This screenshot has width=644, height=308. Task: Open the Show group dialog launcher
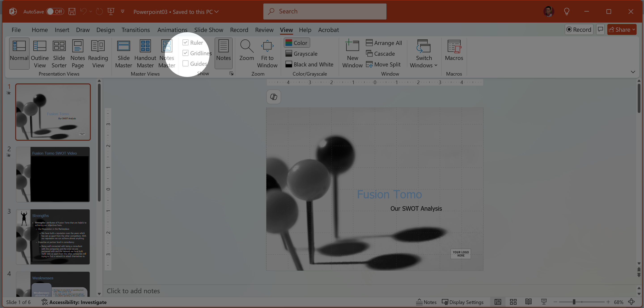(x=231, y=74)
